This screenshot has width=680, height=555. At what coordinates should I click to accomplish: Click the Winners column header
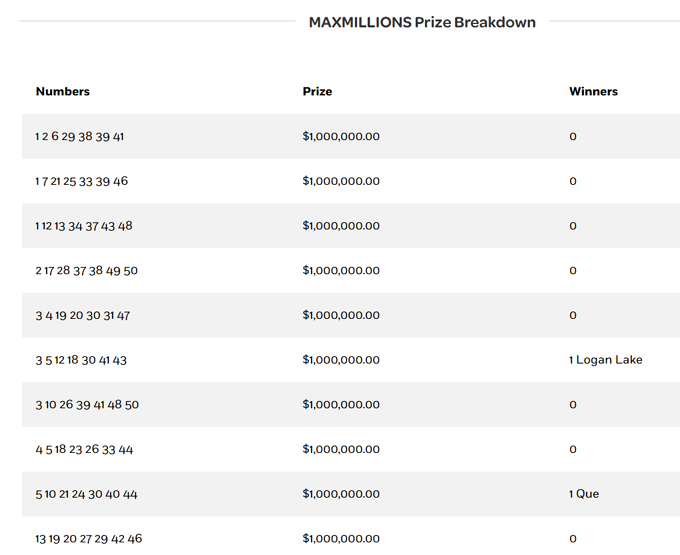coord(593,91)
